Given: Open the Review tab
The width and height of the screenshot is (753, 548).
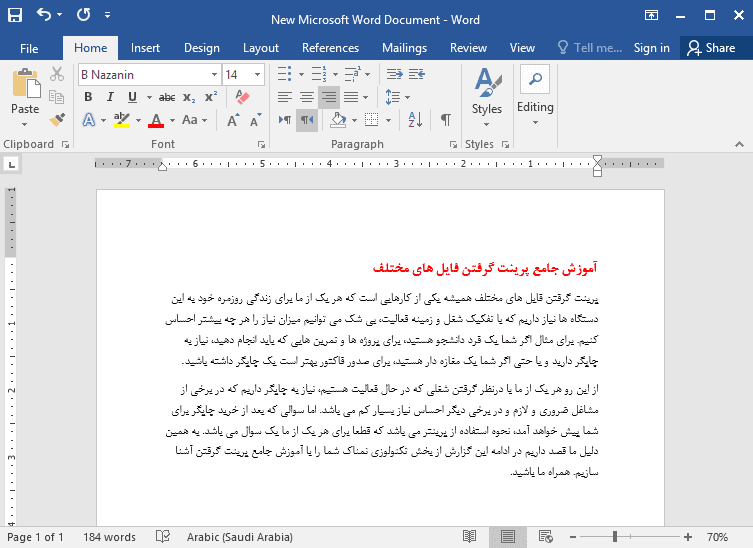Looking at the screenshot, I should (468, 48).
